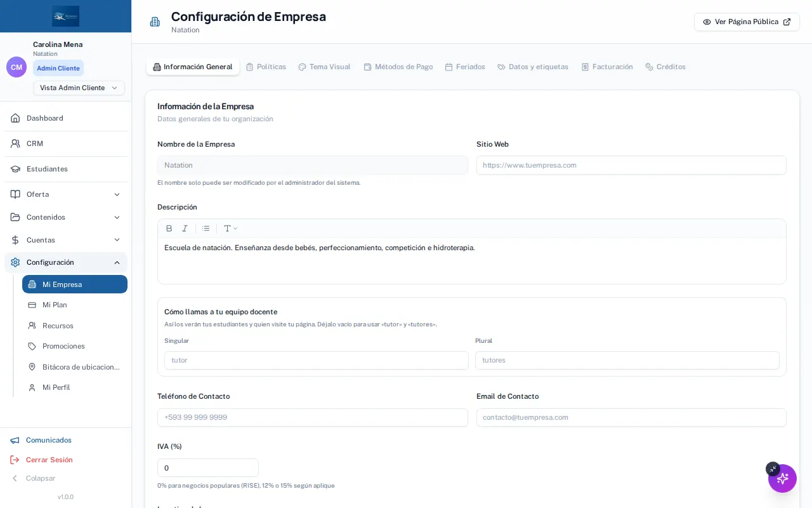
Task: Focus the Teléfono de Contacto field
Action: 313,417
